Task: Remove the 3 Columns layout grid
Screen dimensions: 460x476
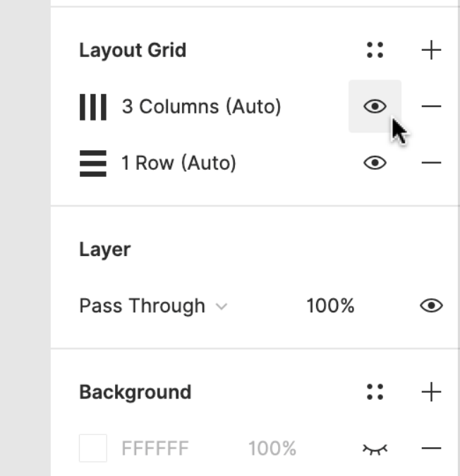Action: (x=430, y=106)
